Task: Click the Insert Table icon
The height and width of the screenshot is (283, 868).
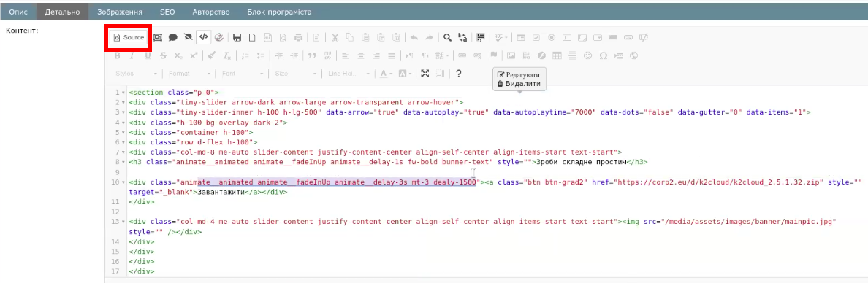Action: (x=557, y=55)
